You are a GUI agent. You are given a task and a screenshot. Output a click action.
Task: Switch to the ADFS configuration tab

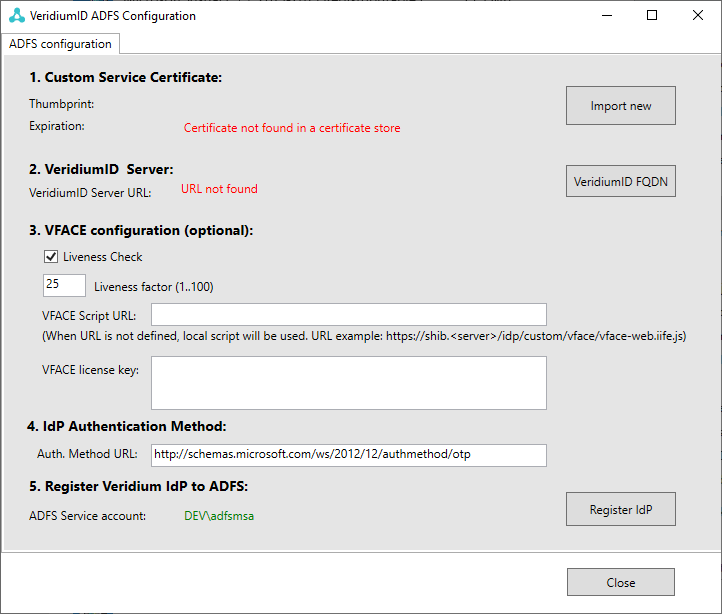coord(61,44)
